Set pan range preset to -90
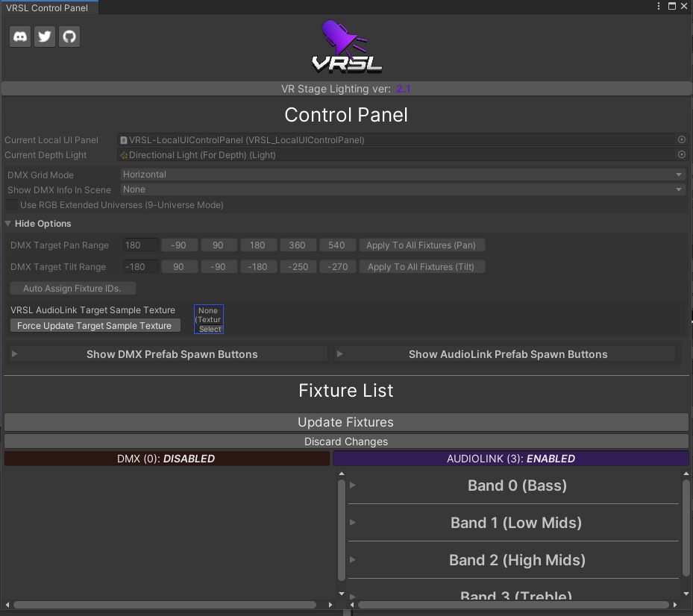 tap(179, 245)
